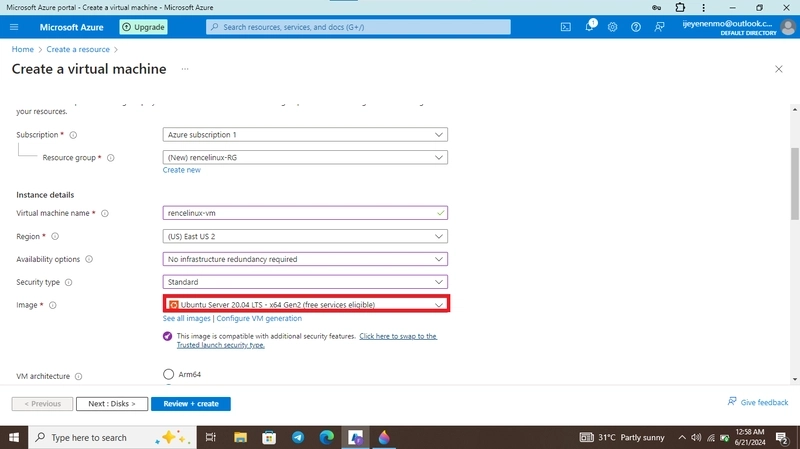Go to the Home breadcrumb
The image size is (800, 449).
click(22, 49)
